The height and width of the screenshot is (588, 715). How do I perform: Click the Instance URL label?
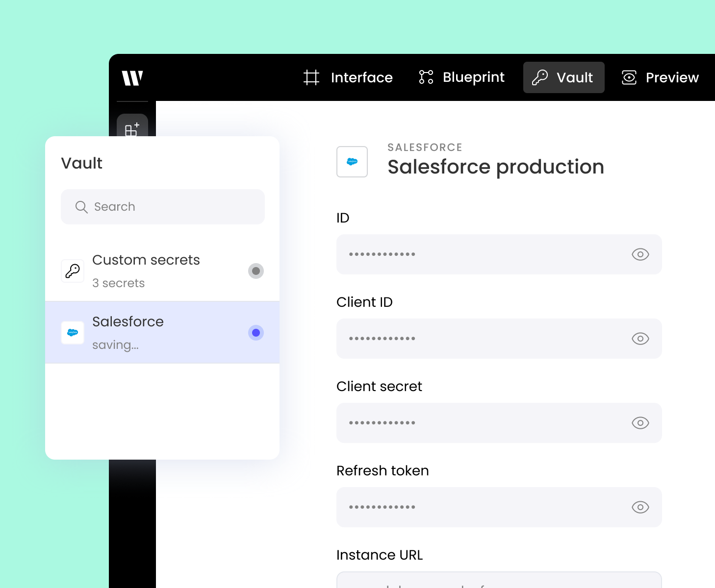tap(380, 555)
